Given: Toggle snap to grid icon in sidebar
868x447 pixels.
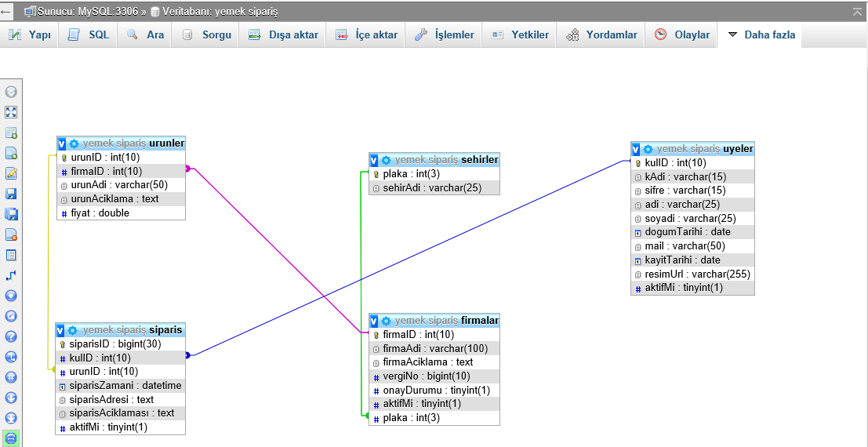Looking at the screenshot, I should point(11,377).
